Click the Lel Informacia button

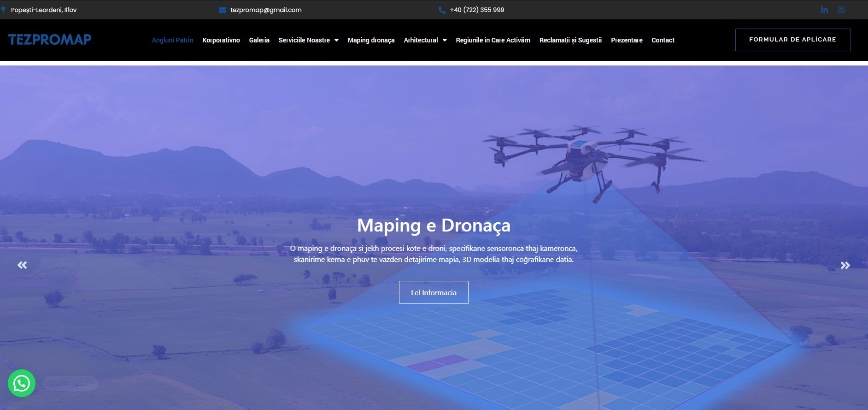click(x=434, y=292)
